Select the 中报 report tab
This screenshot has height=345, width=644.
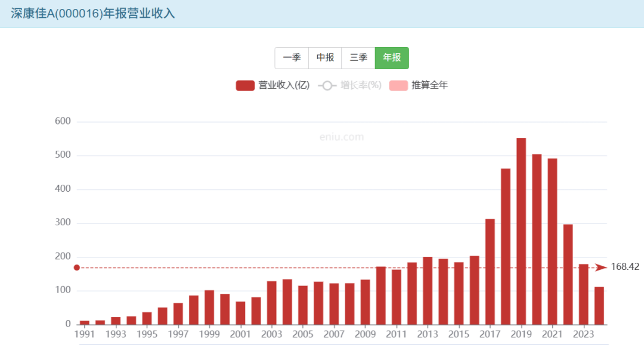[x=325, y=58]
